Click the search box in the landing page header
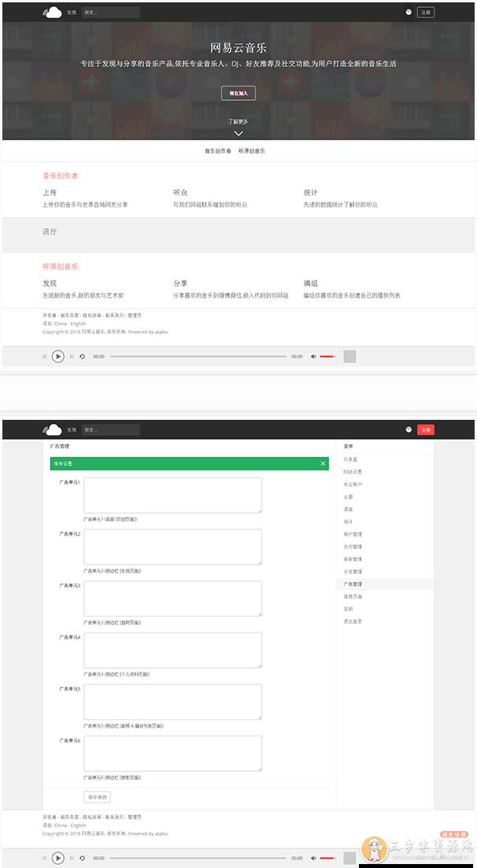 [110, 13]
